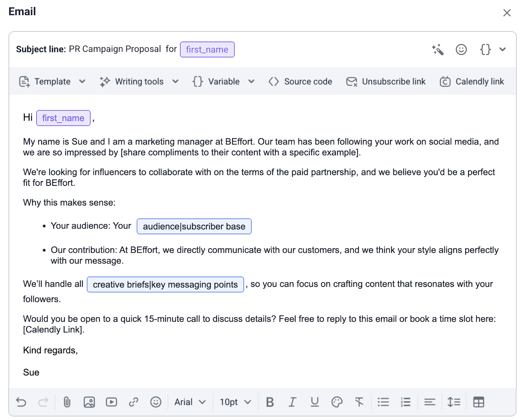
Task: Insert a hyperlink
Action: pos(134,402)
